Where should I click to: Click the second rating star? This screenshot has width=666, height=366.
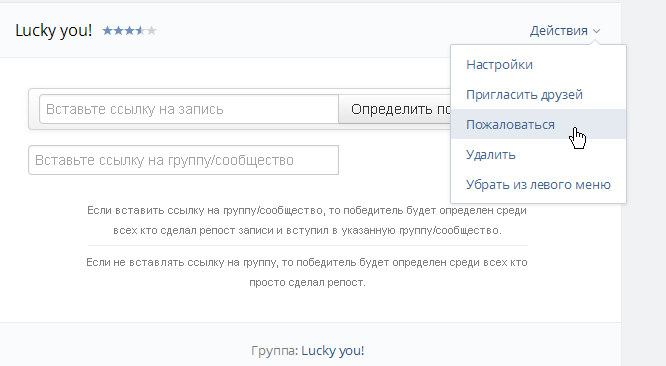pyautogui.click(x=119, y=31)
